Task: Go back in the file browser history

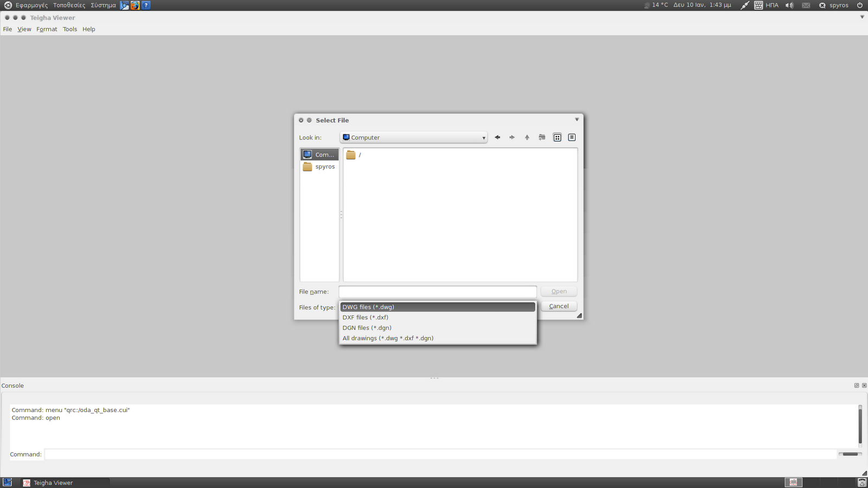Action: [x=497, y=137]
